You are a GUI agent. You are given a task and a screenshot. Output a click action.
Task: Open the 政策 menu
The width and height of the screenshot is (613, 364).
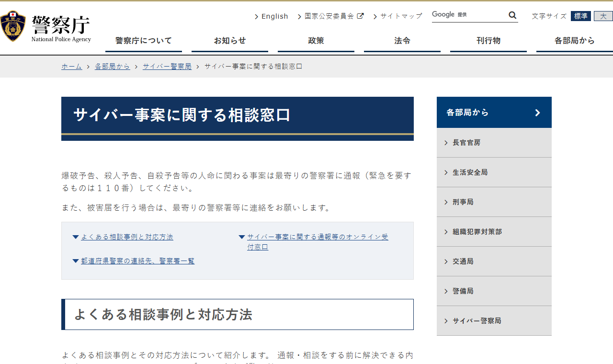coord(316,41)
